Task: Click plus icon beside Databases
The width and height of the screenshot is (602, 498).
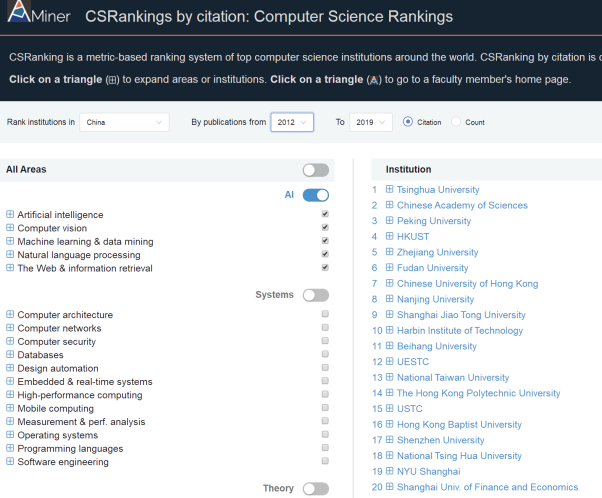Action: click(x=10, y=355)
